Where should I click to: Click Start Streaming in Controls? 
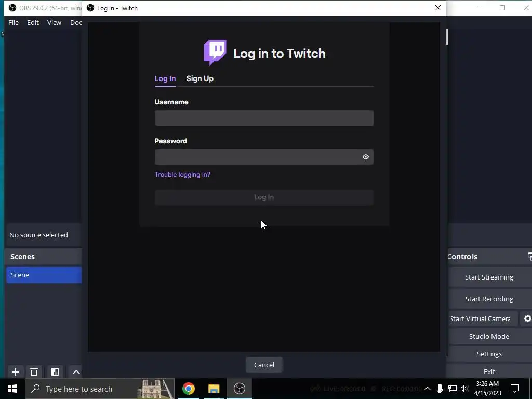[489, 277]
